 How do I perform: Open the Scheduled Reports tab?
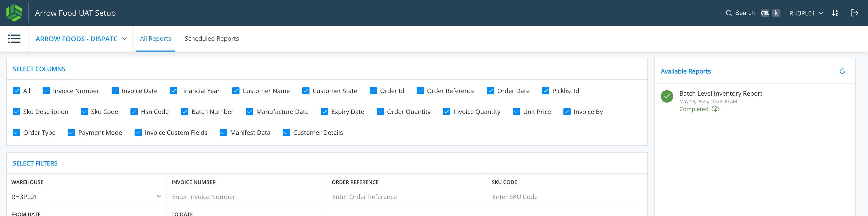[212, 39]
